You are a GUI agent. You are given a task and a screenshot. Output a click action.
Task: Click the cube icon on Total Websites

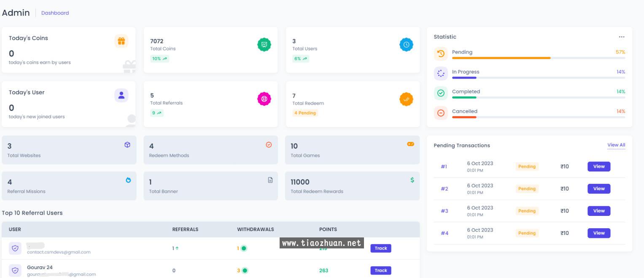pyautogui.click(x=127, y=144)
